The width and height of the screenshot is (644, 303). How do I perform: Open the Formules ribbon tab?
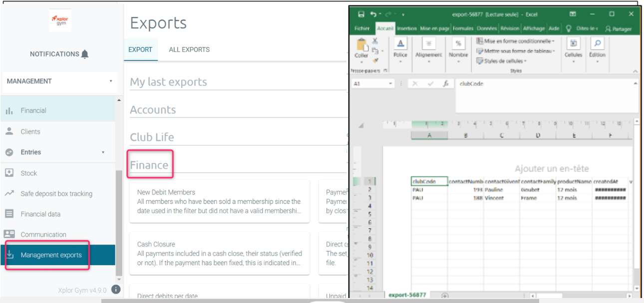463,28
